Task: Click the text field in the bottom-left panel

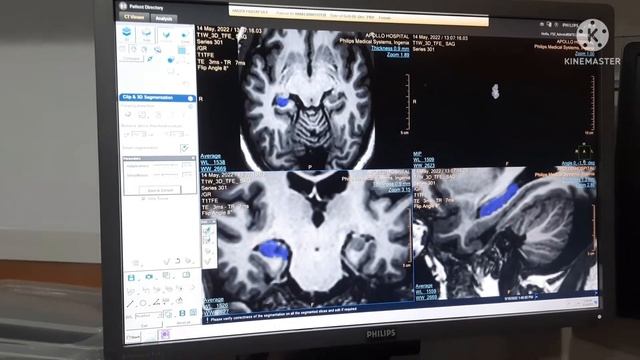Action: 148,316
